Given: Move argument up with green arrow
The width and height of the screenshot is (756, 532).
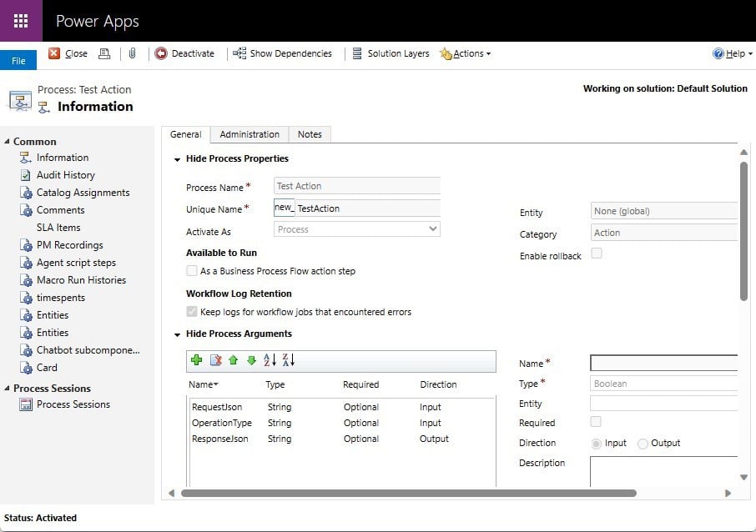Looking at the screenshot, I should (x=234, y=360).
